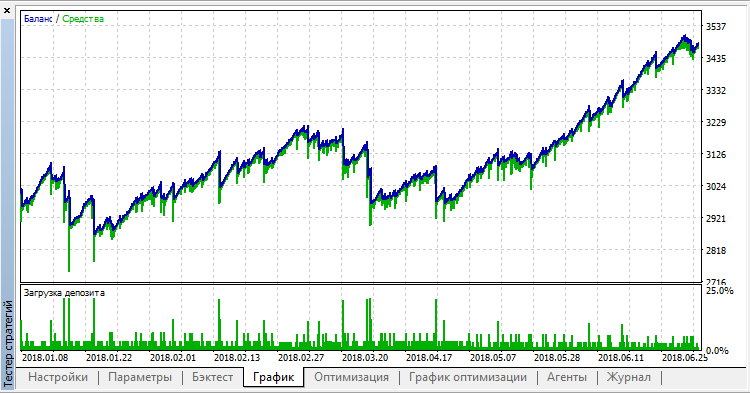This screenshot has width=750, height=394.
Task: Click the 3435 axis value
Action: click(x=716, y=59)
